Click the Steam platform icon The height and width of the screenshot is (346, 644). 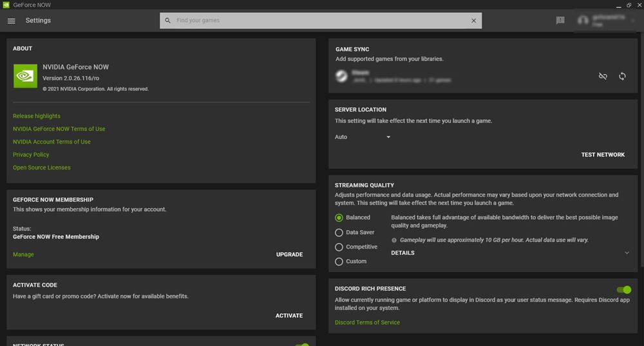(341, 76)
